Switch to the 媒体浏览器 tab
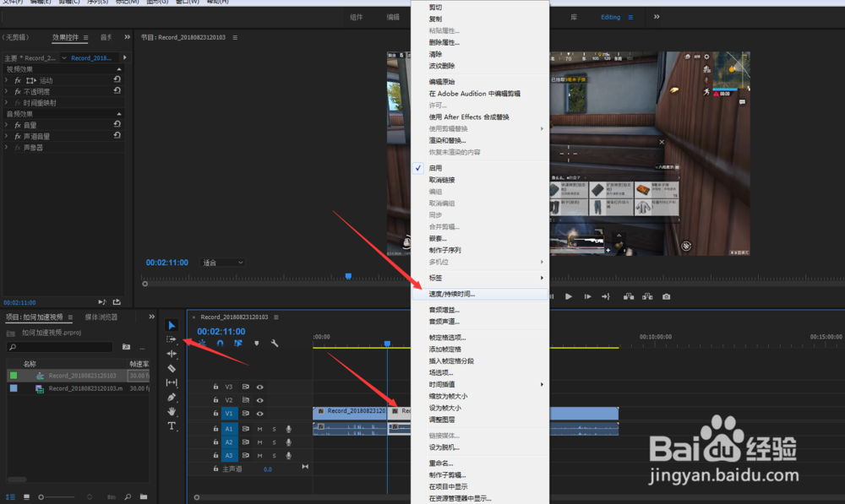The width and height of the screenshot is (845, 504). click(101, 317)
